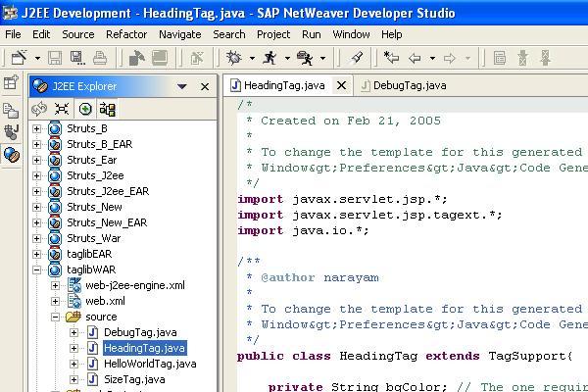Click the Open Perspective icon in left sidebar
588x392 pixels.
click(x=12, y=83)
